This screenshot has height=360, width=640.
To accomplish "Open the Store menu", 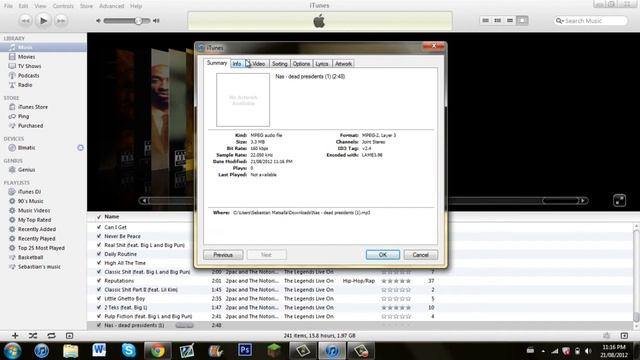I will (86, 6).
